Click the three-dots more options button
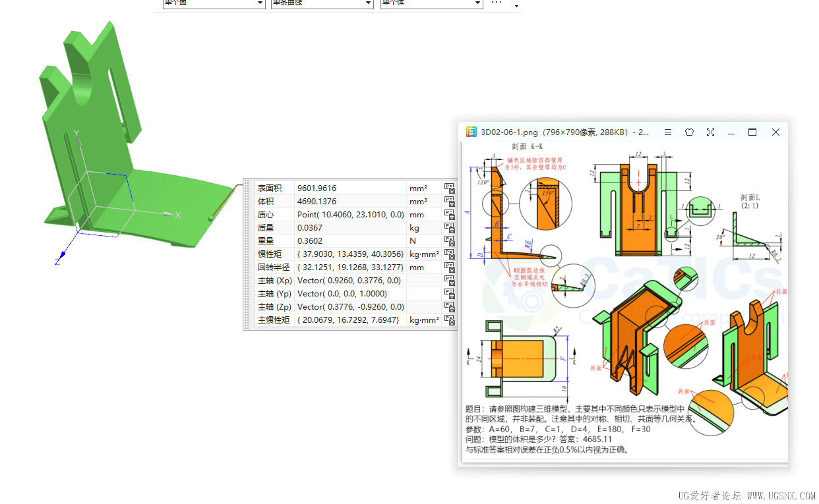 (x=497, y=3)
